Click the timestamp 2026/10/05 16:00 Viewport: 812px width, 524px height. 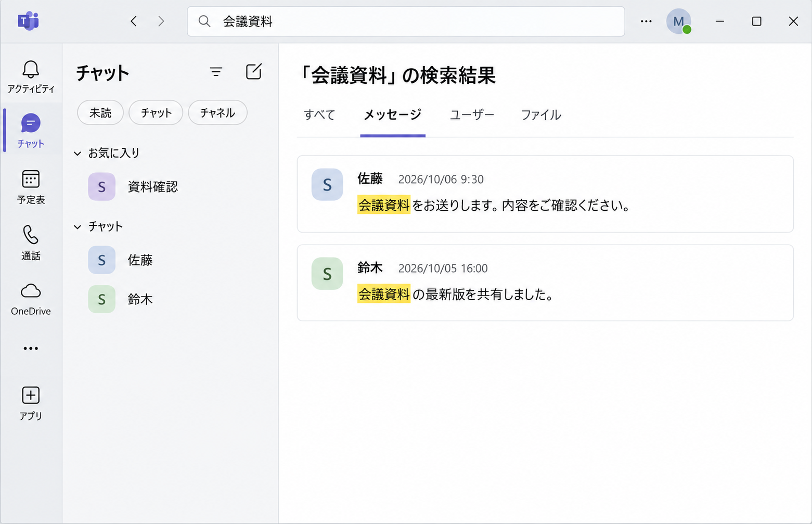443,269
